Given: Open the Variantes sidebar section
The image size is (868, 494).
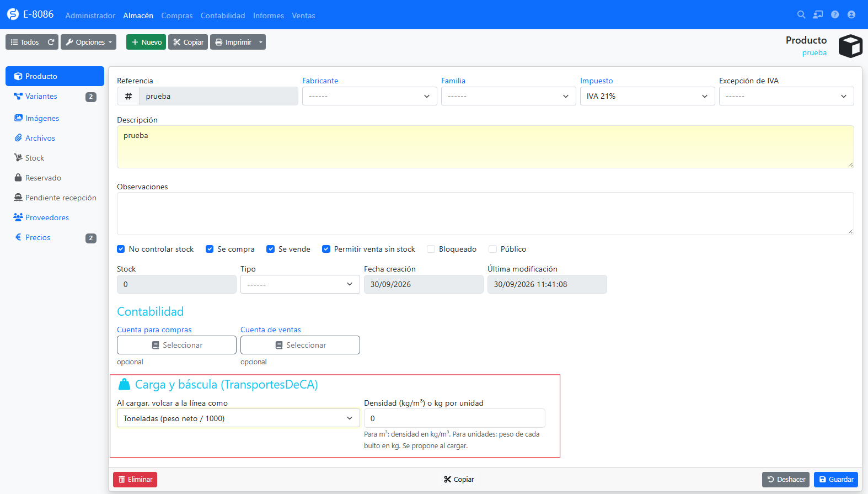Looking at the screenshot, I should click(55, 96).
